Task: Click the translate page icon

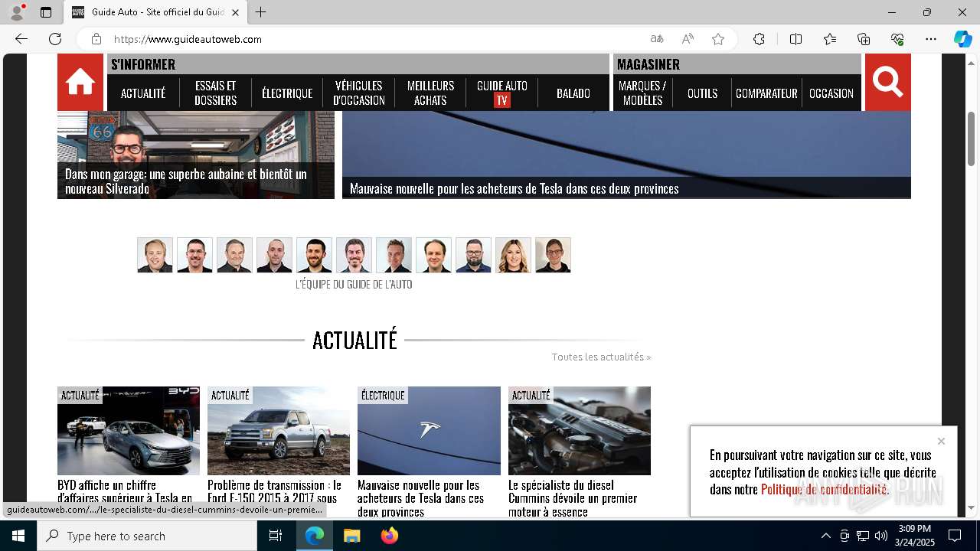Action: [x=657, y=39]
